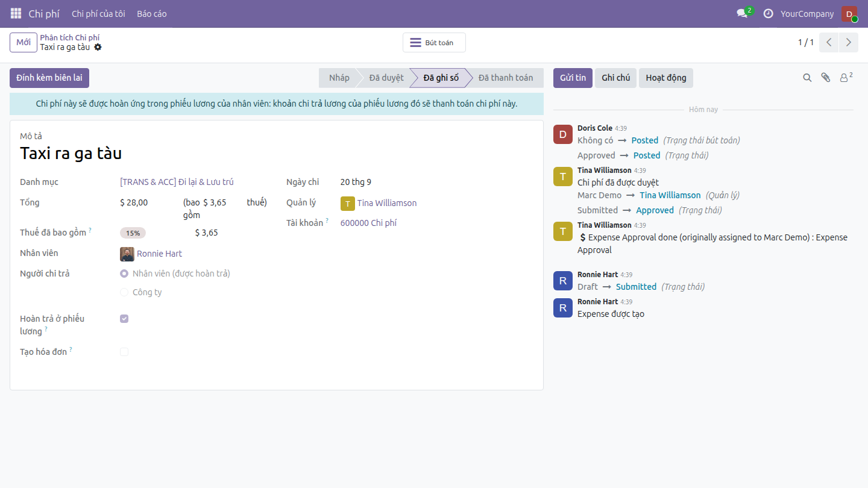Click the user avatar in the top bar
Viewport: 868px width, 488px height.
[849, 14]
